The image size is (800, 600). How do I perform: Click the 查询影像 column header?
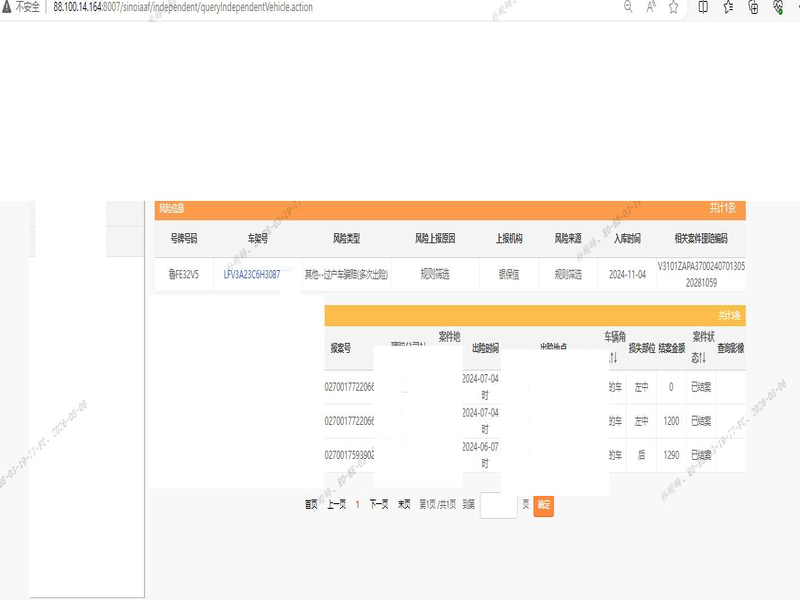[731, 348]
